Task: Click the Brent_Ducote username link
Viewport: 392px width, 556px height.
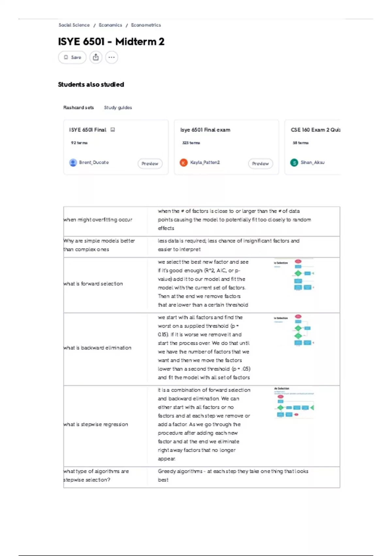Action: (x=94, y=163)
